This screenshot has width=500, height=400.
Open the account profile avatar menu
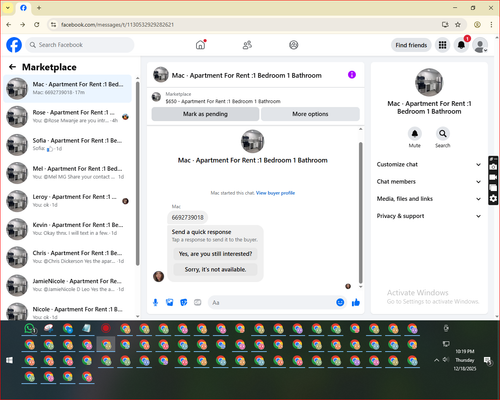pos(480,45)
